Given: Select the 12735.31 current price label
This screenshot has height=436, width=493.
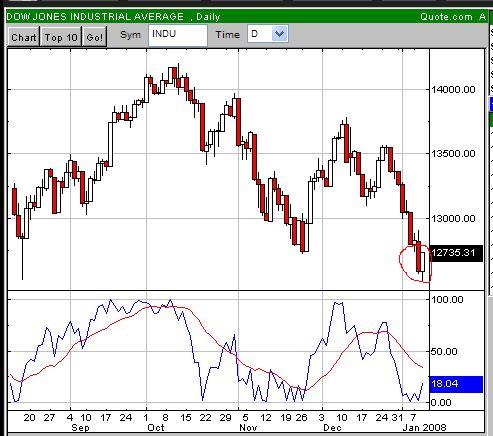Looking at the screenshot, I should (456, 253).
